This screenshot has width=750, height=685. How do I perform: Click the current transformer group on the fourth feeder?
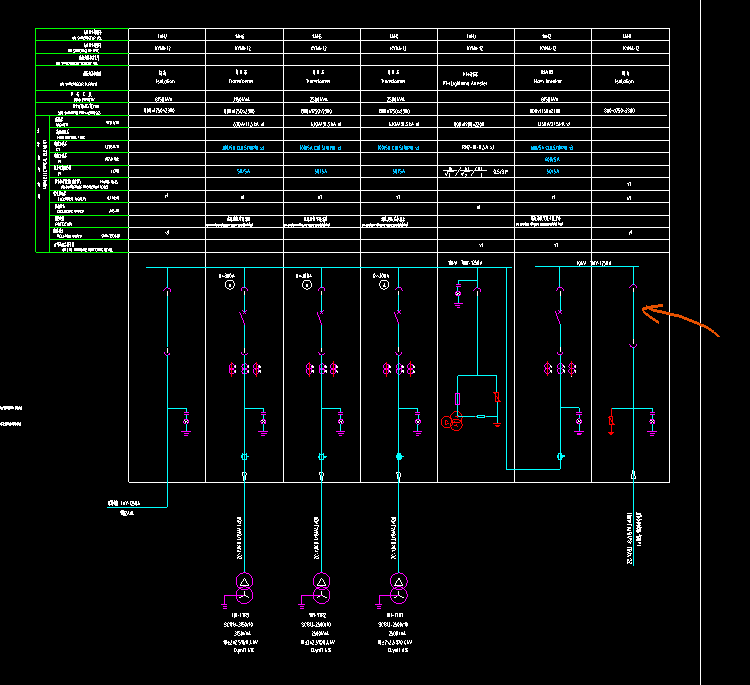click(398, 369)
